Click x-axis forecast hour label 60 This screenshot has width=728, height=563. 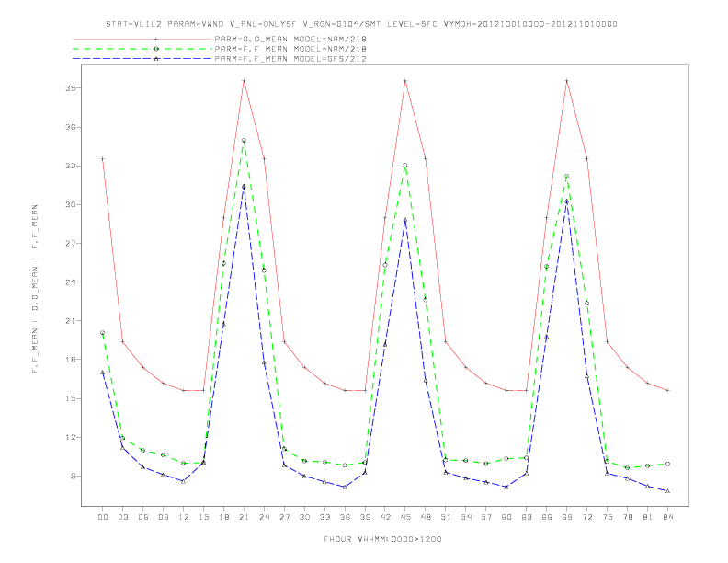coord(506,517)
